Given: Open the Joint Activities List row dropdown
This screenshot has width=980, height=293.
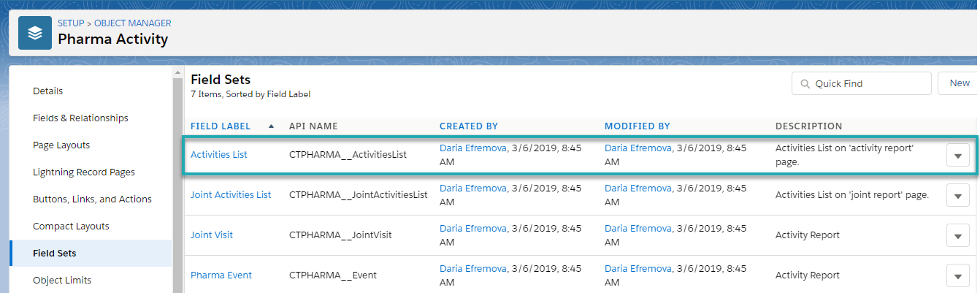Looking at the screenshot, I should (x=957, y=195).
